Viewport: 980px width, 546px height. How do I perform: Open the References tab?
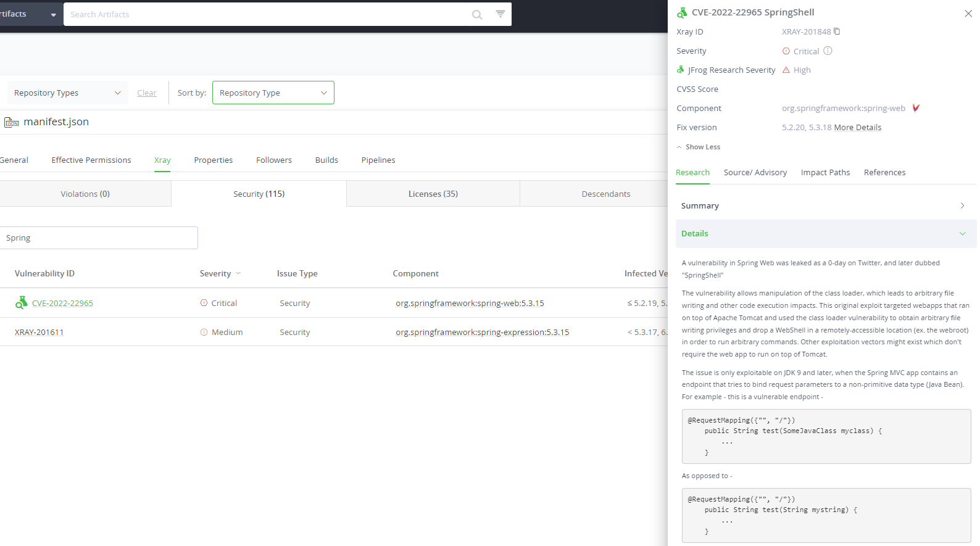(884, 172)
